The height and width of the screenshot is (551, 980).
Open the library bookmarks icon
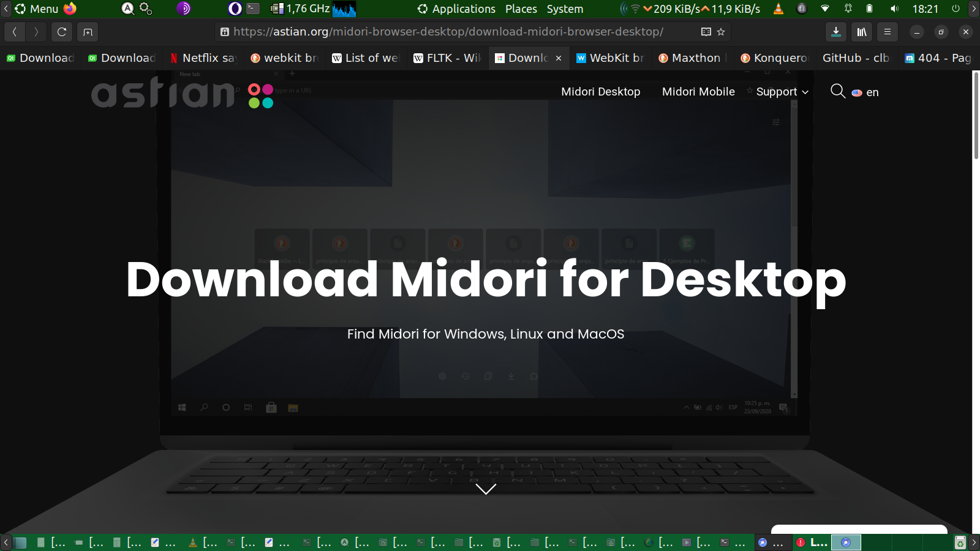click(x=862, y=32)
